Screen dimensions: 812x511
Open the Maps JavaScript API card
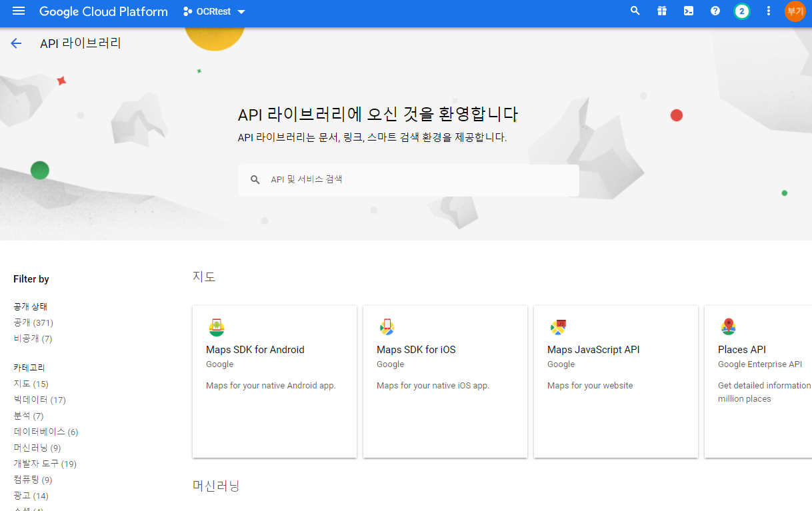(616, 382)
